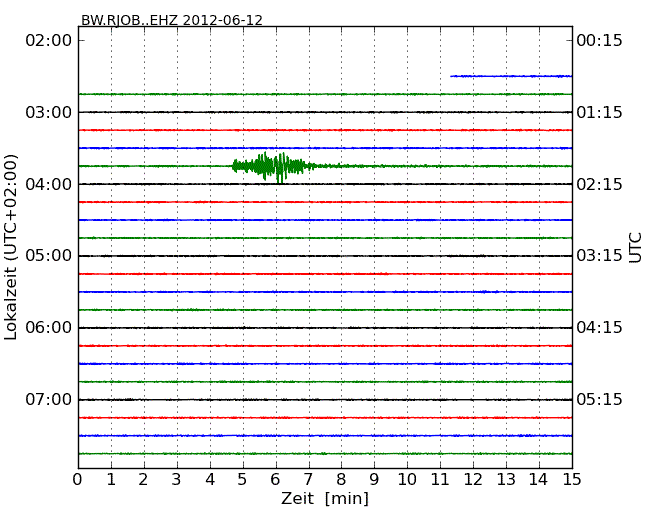Select the 15 minute tick label

[572, 480]
